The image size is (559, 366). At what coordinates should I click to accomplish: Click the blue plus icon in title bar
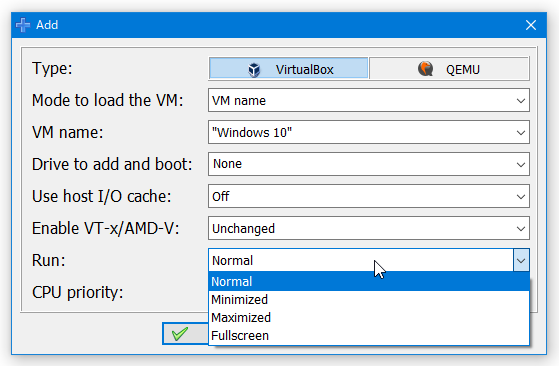pyautogui.click(x=23, y=25)
